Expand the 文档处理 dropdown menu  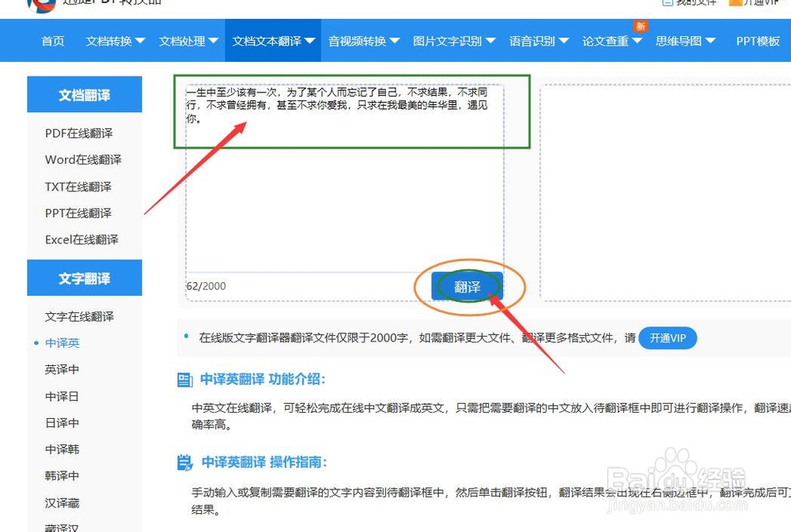coord(188,41)
